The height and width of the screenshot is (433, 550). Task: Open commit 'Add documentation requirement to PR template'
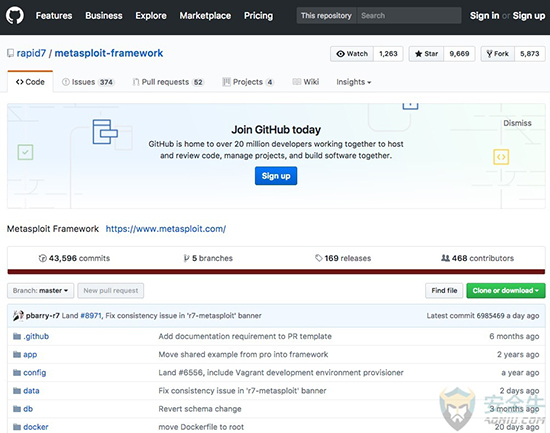point(245,336)
